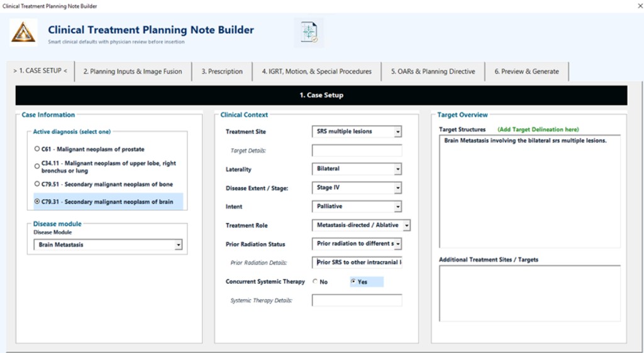Click the triangle app logo icon
The width and height of the screenshot is (644, 353).
point(23,33)
